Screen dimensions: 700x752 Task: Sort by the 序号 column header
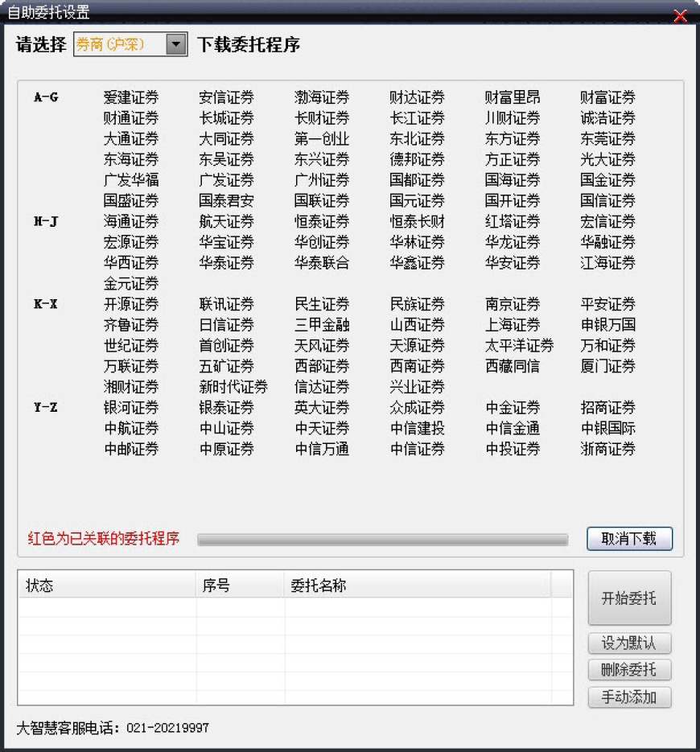coord(240,585)
